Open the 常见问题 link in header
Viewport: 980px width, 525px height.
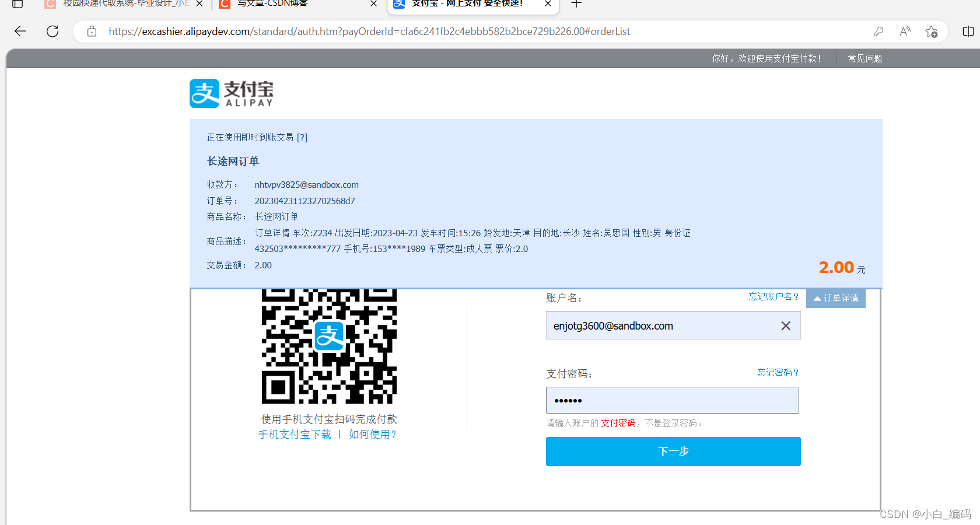click(864, 58)
